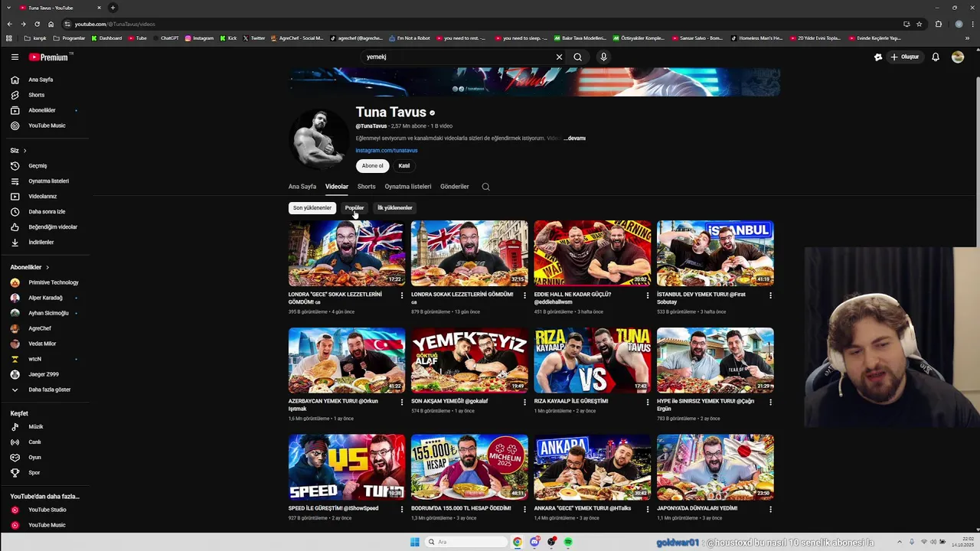
Task: Bookmark page with star icon
Action: pyautogui.click(x=920, y=24)
